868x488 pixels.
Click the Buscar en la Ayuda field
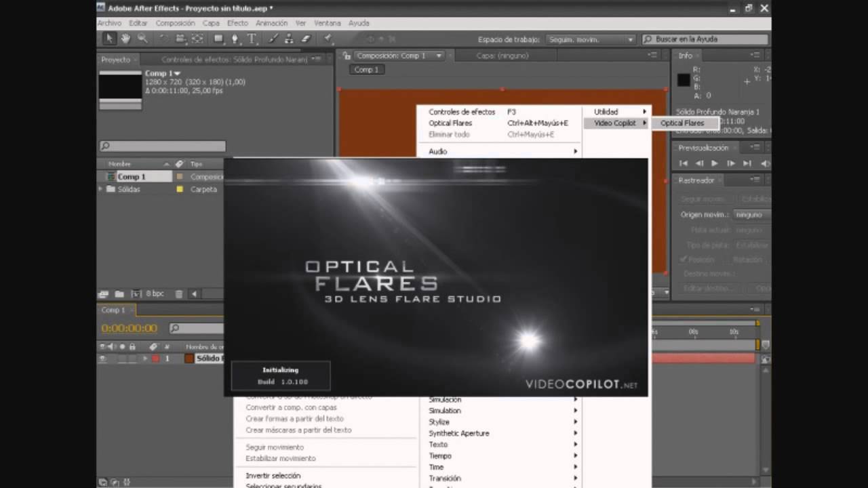click(x=706, y=40)
